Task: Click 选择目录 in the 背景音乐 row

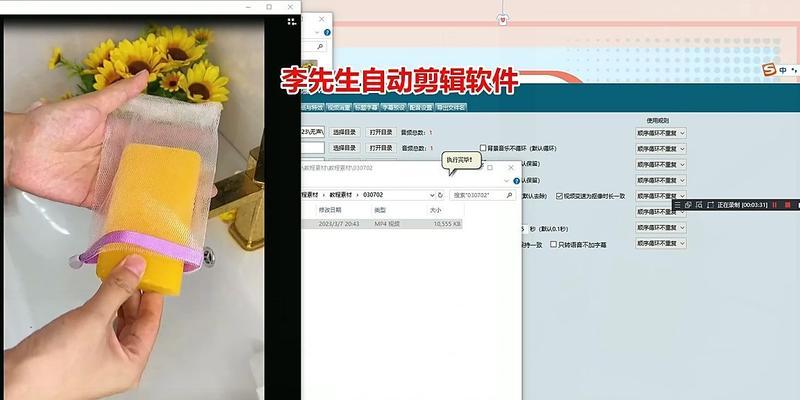Action: 344,148
